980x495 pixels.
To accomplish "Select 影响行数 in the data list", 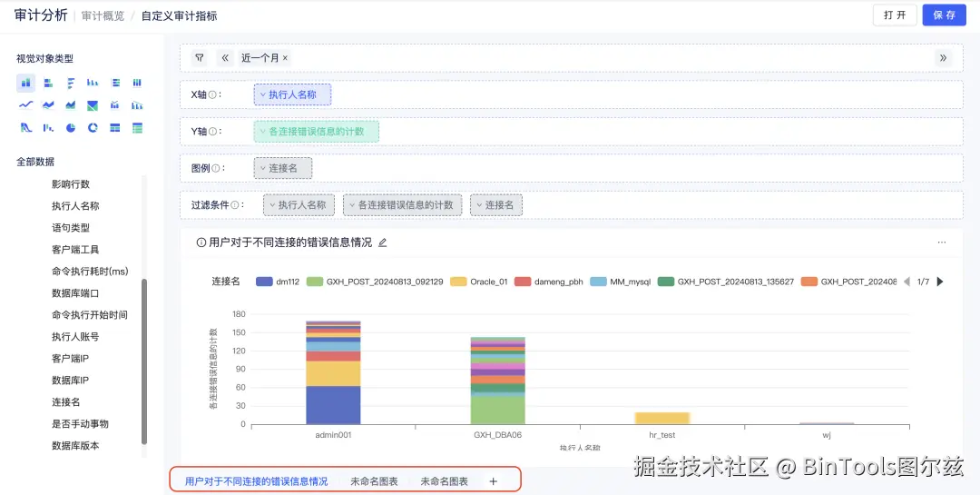I will pos(71,184).
